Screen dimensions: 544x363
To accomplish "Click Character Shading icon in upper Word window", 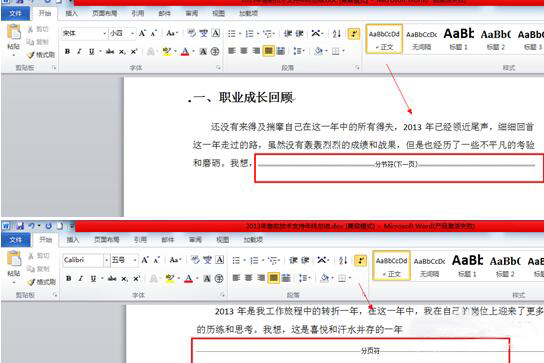I will (x=203, y=52).
